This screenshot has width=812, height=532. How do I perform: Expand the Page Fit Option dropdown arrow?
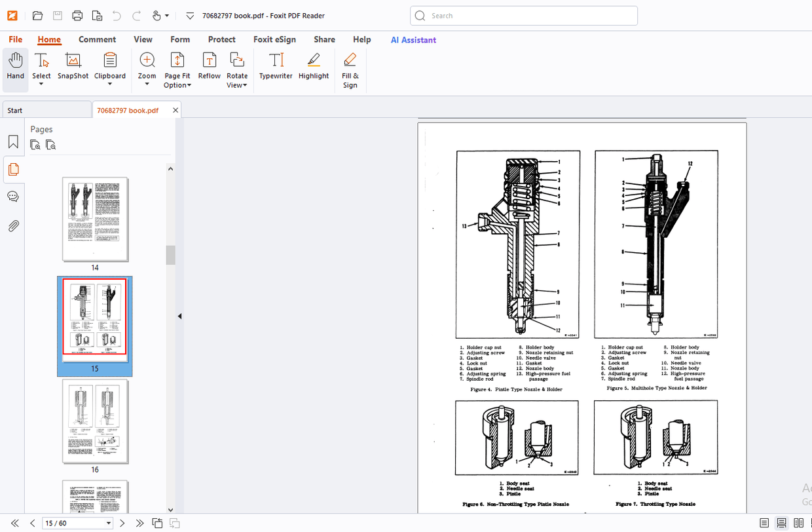189,85
